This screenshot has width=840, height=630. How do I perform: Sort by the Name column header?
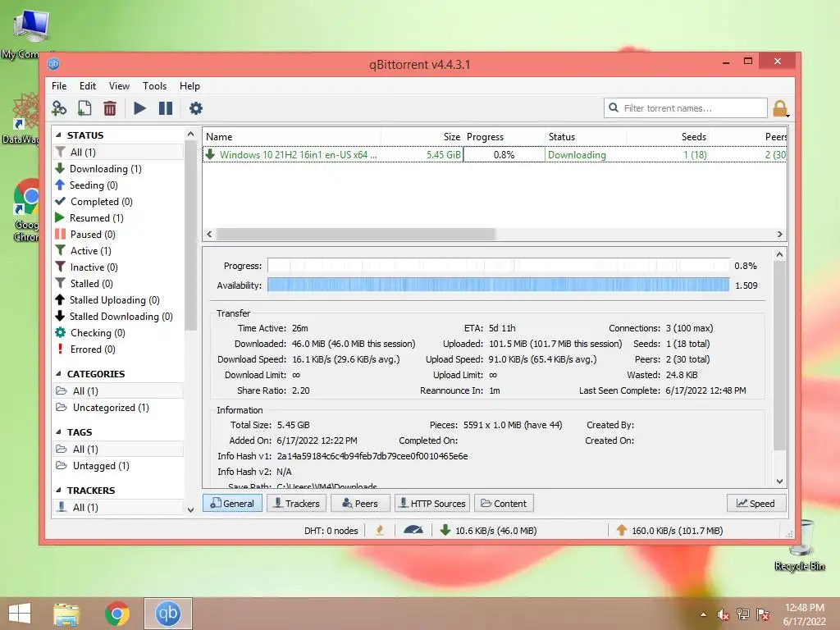[292, 137]
